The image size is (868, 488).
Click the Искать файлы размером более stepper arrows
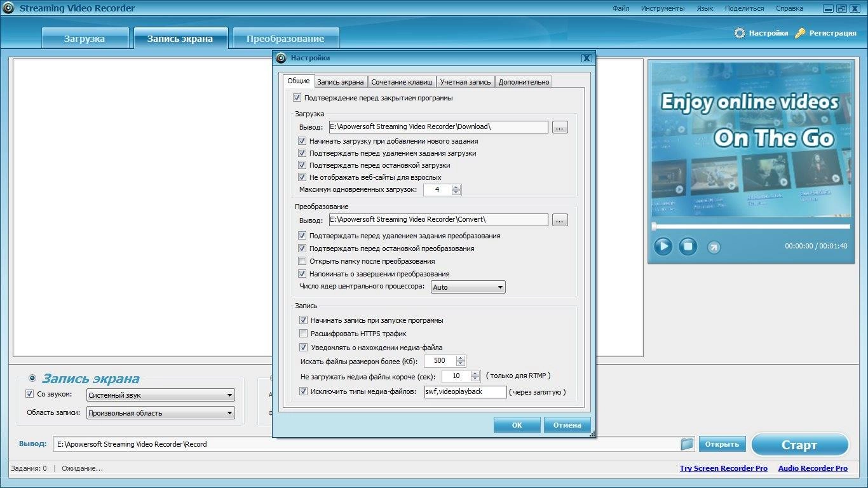(x=461, y=361)
